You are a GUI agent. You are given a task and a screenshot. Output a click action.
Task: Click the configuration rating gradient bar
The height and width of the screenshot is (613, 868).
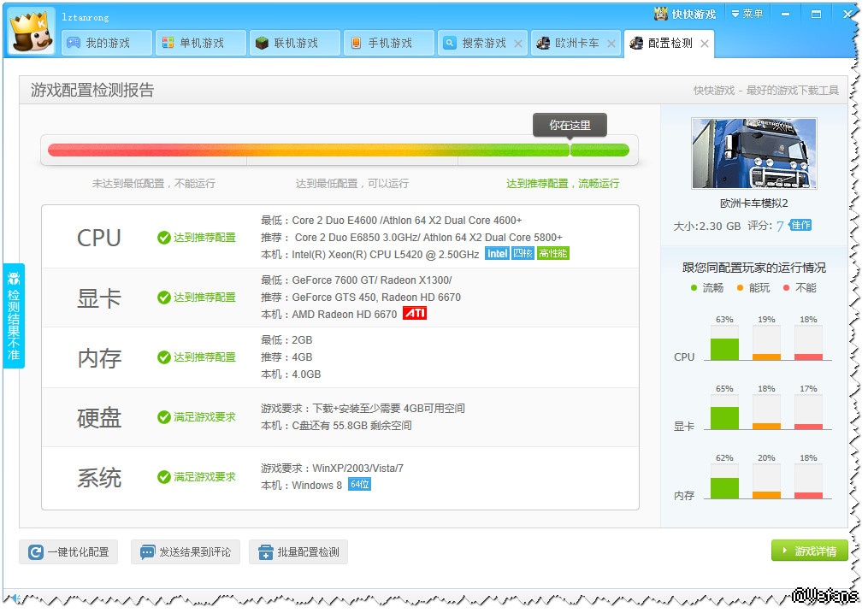[339, 150]
